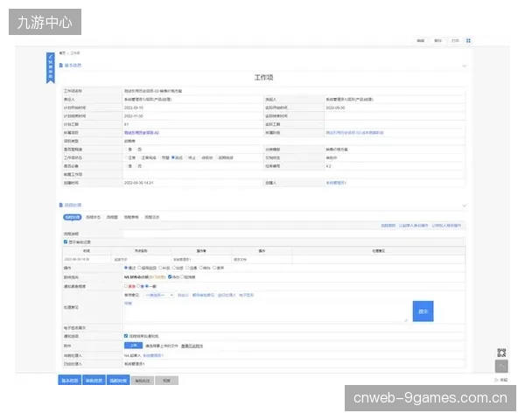Switch to the 流程日志 tab
The height and width of the screenshot is (420, 525).
click(151, 217)
